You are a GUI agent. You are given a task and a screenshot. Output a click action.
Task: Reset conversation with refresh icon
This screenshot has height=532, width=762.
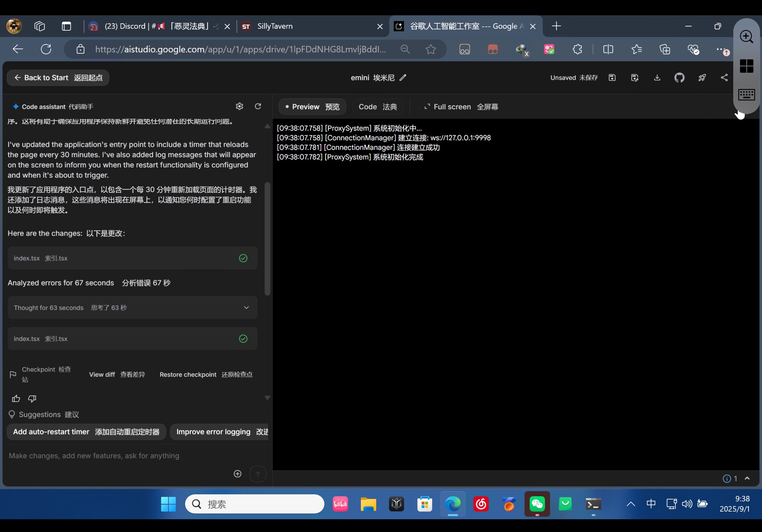click(x=258, y=106)
